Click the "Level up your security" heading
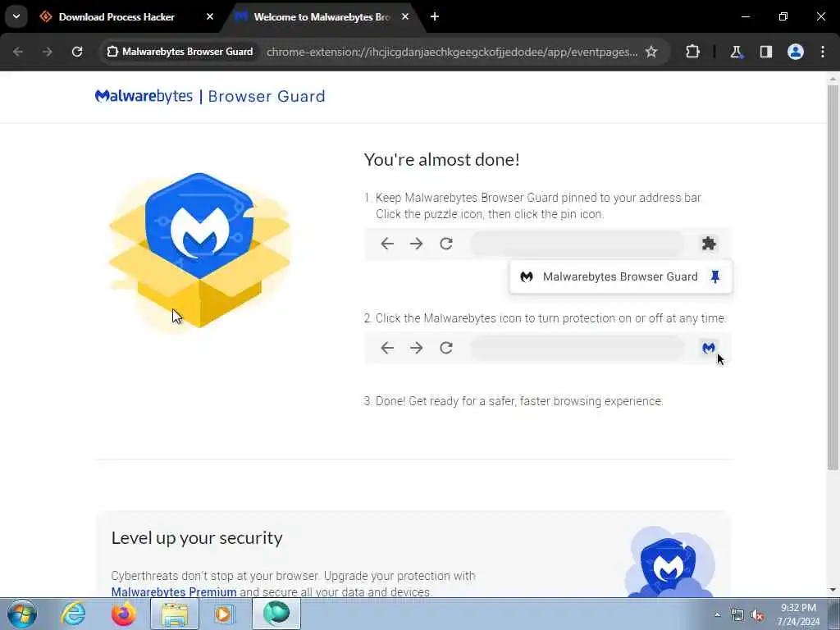The width and height of the screenshot is (840, 630). click(x=197, y=538)
